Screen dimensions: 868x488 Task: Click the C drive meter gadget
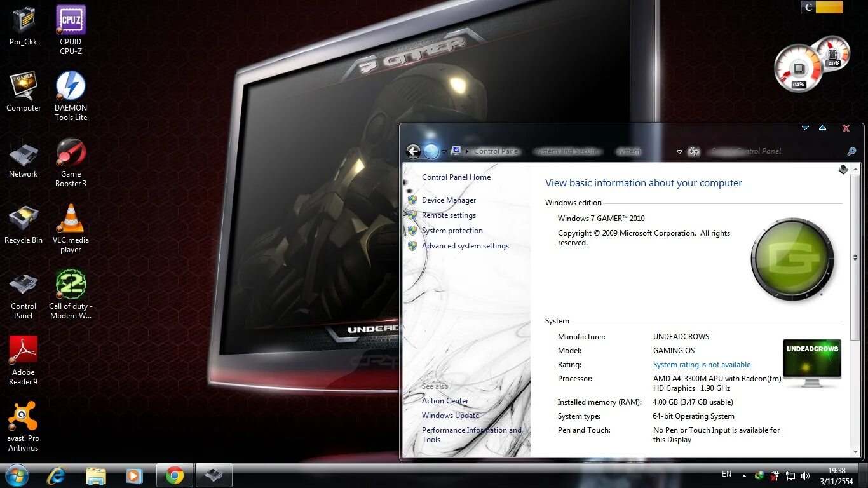(822, 7)
